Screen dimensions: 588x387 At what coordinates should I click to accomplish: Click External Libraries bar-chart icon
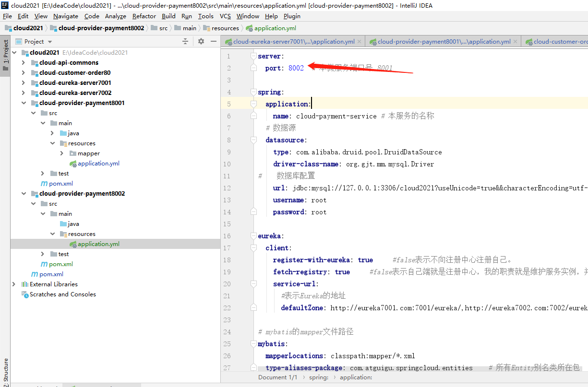click(24, 284)
